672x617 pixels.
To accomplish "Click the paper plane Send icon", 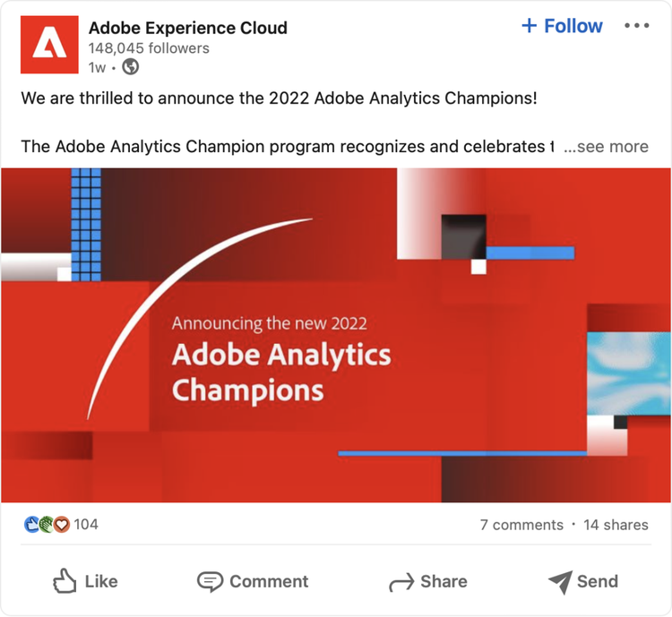I will [x=560, y=582].
